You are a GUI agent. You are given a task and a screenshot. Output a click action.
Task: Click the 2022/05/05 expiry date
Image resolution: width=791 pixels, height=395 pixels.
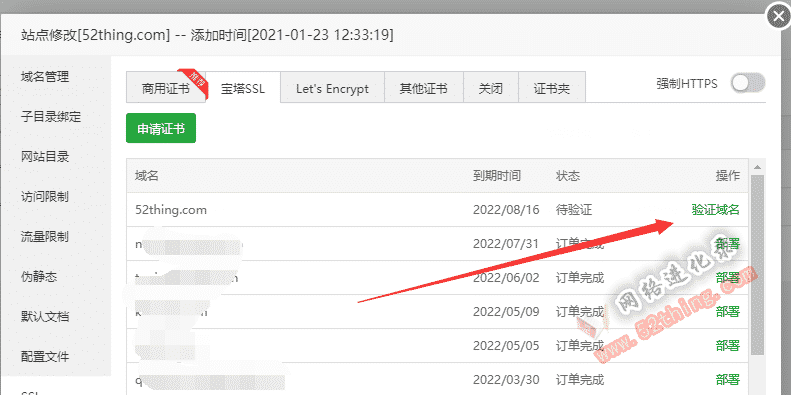coord(506,346)
